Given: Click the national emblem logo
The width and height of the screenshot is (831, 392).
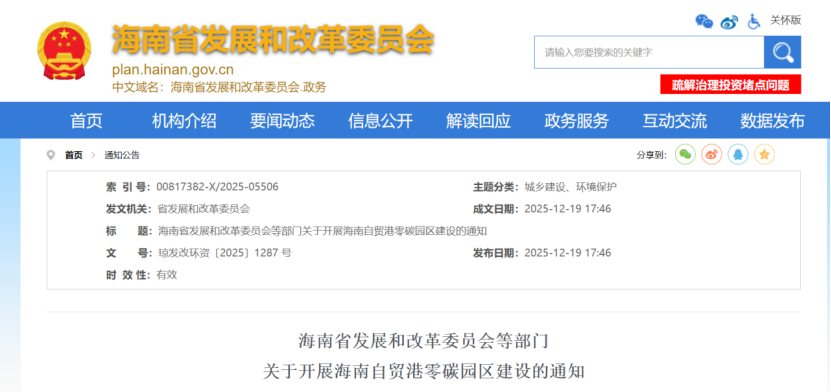Looking at the screenshot, I should (x=64, y=51).
